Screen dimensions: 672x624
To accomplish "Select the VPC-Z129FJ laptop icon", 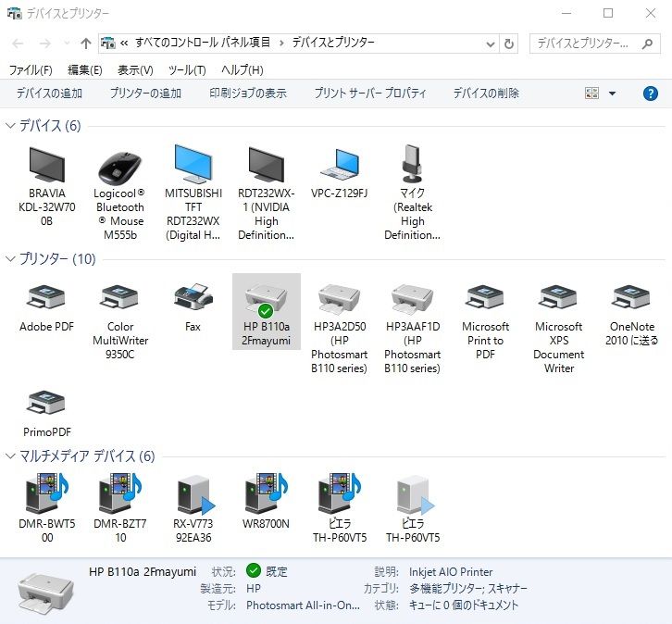I will [x=340, y=164].
